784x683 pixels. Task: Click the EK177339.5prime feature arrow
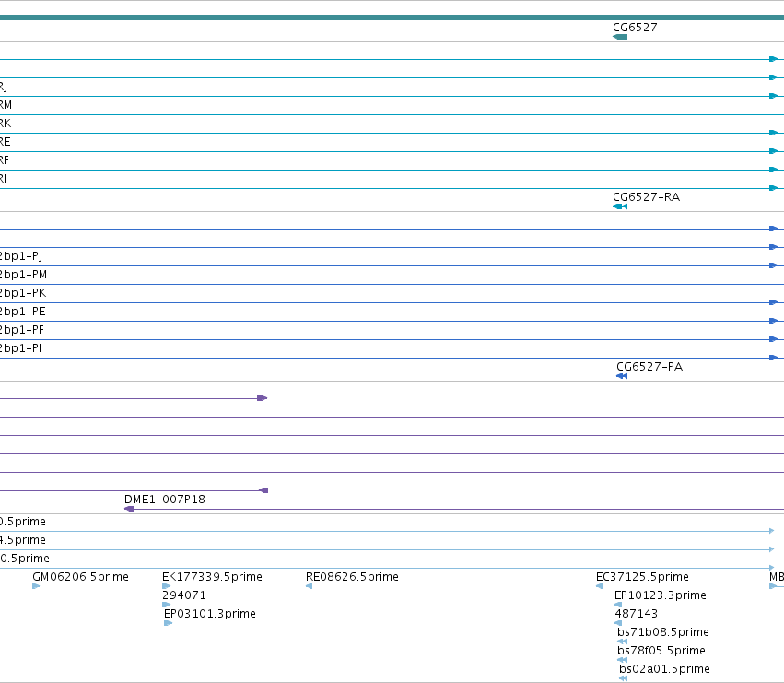tap(167, 586)
